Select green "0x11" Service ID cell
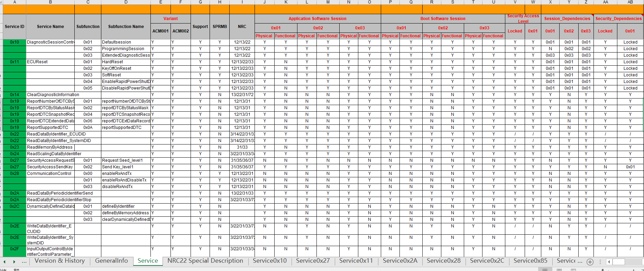This screenshot has height=271, width=644. click(x=15, y=62)
